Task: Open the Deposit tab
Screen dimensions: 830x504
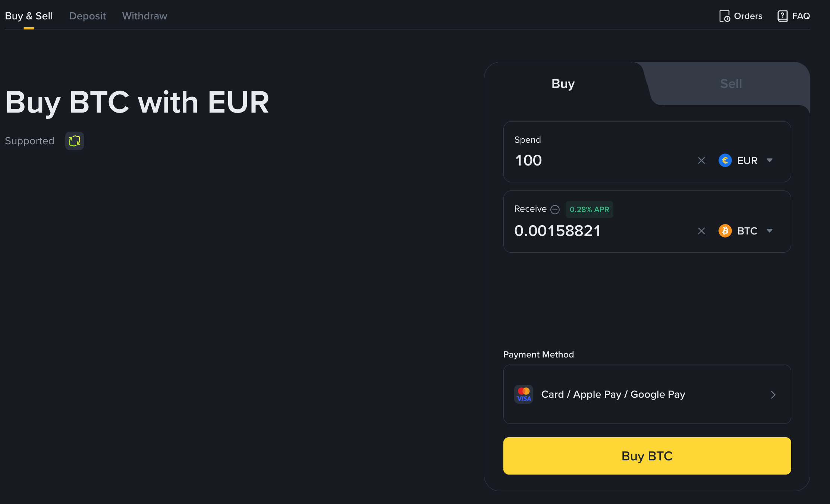Action: [87, 16]
